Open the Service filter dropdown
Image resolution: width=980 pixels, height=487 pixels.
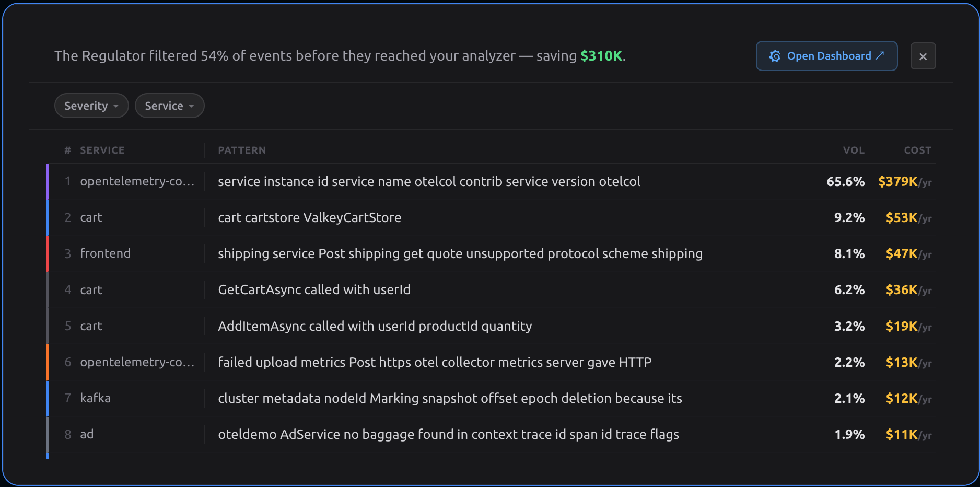169,106
